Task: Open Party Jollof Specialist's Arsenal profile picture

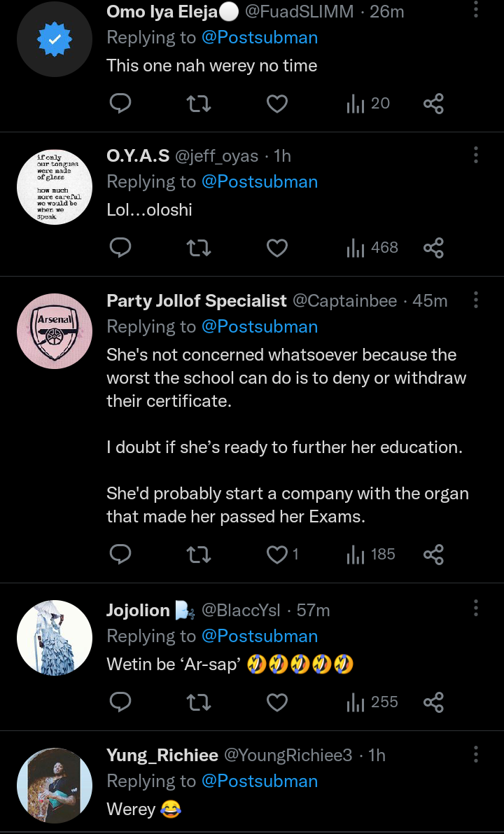Action: click(x=55, y=331)
